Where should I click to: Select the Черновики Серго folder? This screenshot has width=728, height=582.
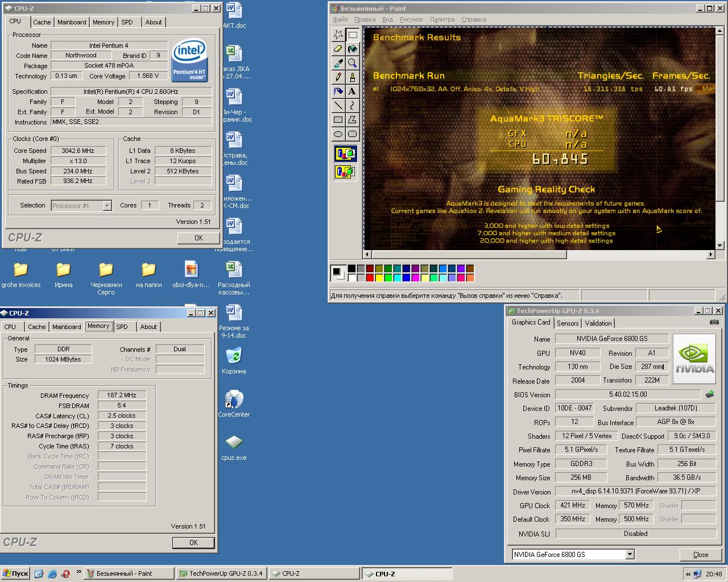[x=106, y=278]
